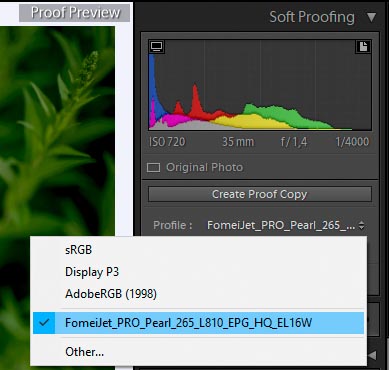Viewport: 389px width, 370px height.
Task: Click the FomeiJet_PRO_Pearl_265 profile field text
Action: [x=281, y=225]
